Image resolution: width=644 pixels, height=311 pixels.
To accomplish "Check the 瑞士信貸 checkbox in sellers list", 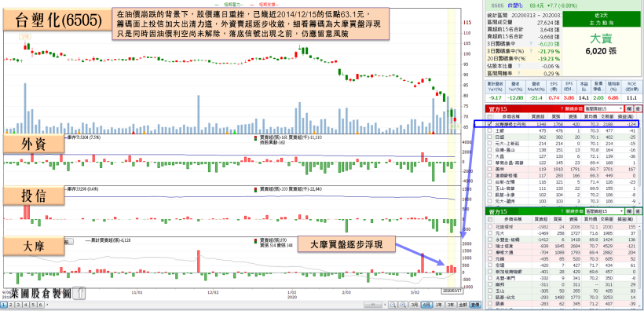I will [x=489, y=246].
